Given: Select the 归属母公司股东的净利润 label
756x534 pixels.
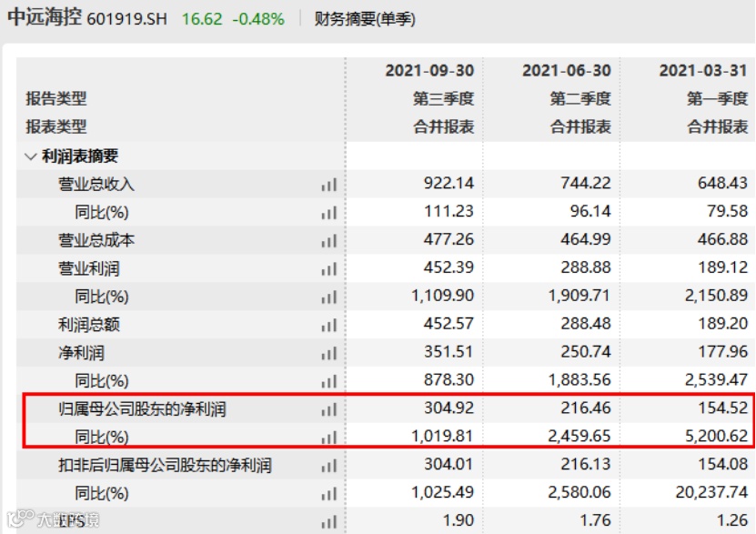Looking at the screenshot, I should tap(142, 409).
